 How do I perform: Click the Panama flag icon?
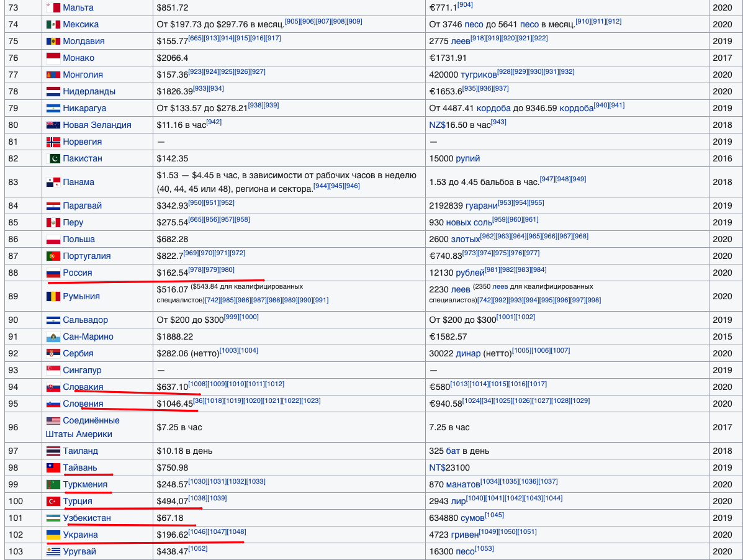click(53, 182)
